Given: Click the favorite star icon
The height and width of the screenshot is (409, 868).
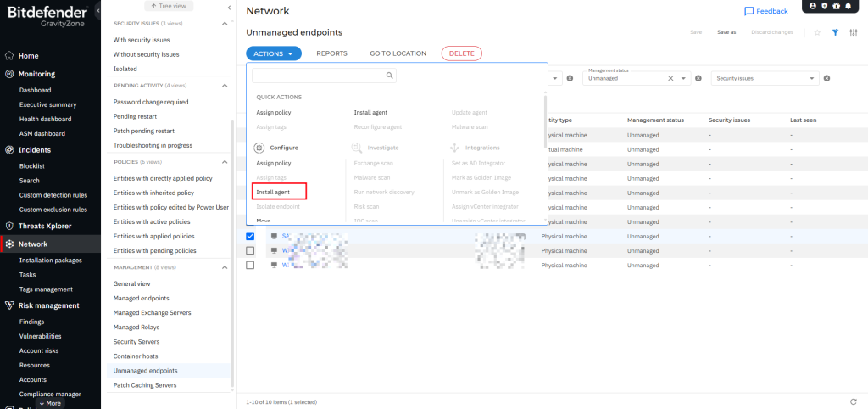Looking at the screenshot, I should coord(817,32).
